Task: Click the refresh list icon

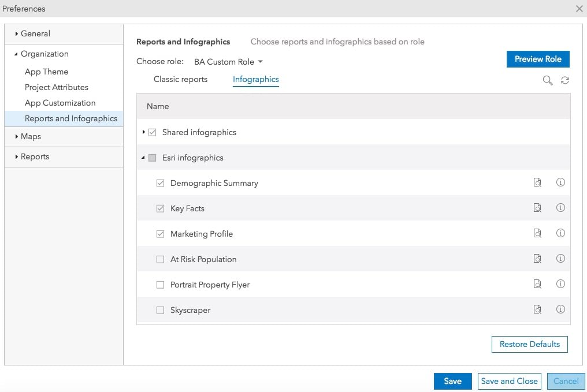Action: 565,81
